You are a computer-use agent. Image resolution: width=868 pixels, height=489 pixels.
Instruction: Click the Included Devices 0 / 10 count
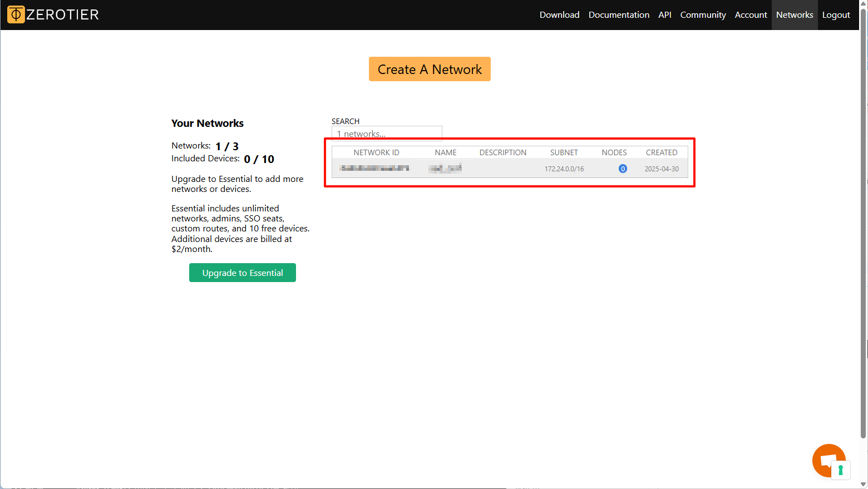259,159
